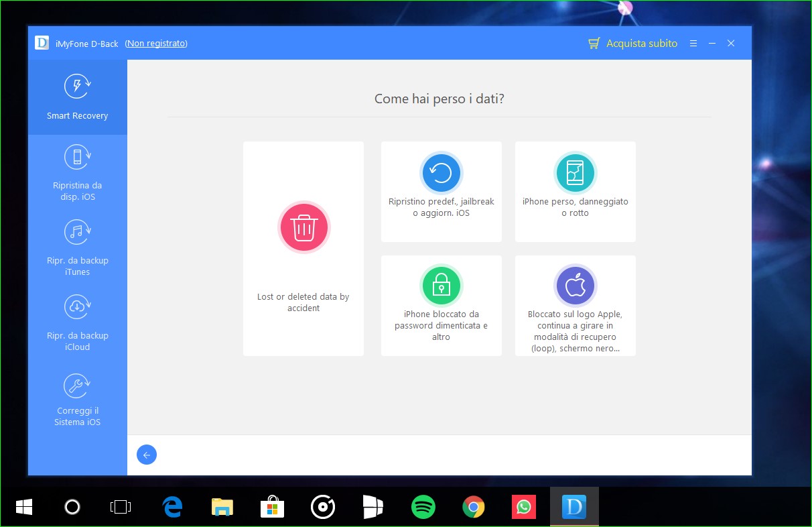Minimize the D-Back window
Screen dimensions: 812x527
712,44
